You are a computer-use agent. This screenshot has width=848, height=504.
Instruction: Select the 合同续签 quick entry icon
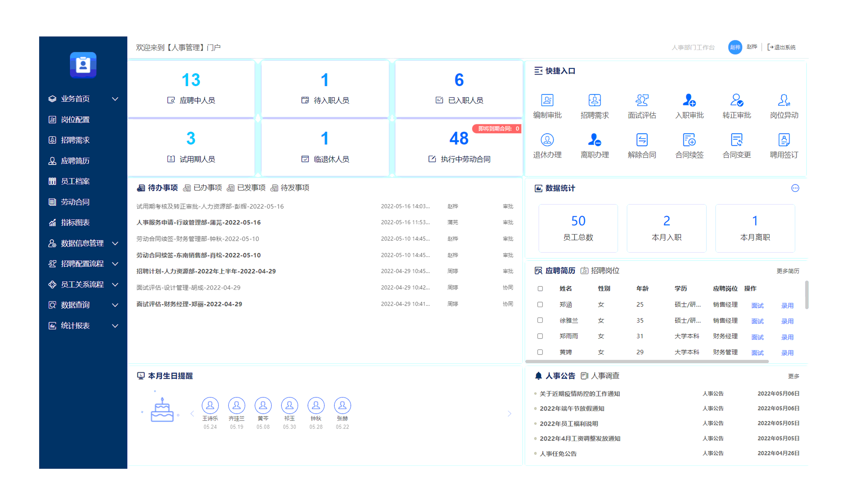click(689, 140)
